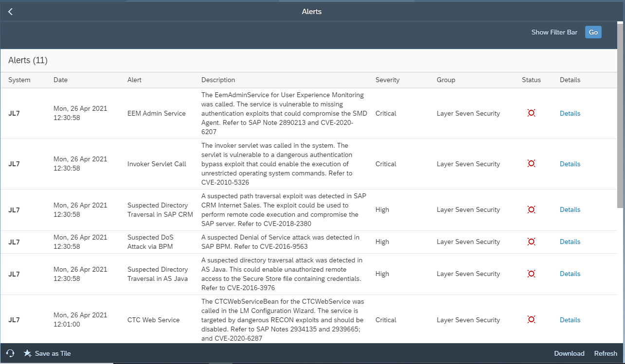Open Details for EEM Admin Service alert
This screenshot has width=625, height=364.
tap(570, 113)
